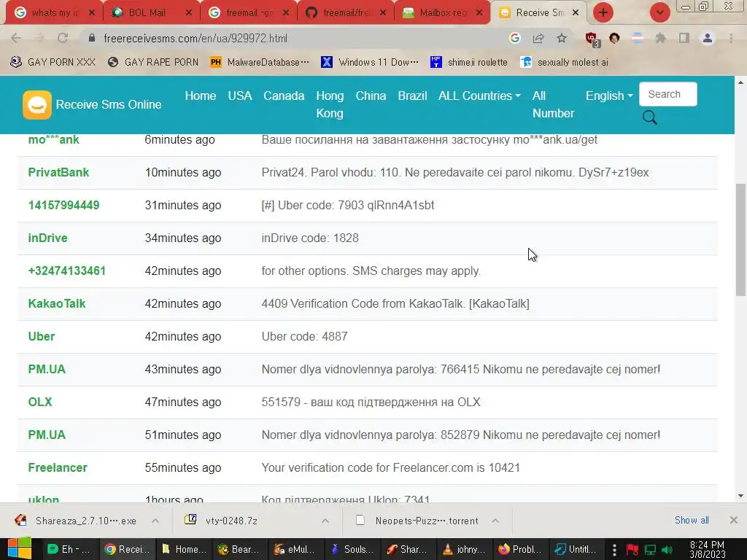Open the All Number nav link
This screenshot has width=747, height=560.
[x=553, y=104]
